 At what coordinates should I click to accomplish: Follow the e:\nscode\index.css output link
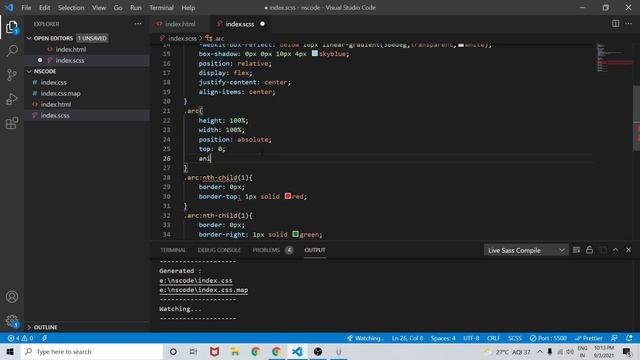(196, 280)
